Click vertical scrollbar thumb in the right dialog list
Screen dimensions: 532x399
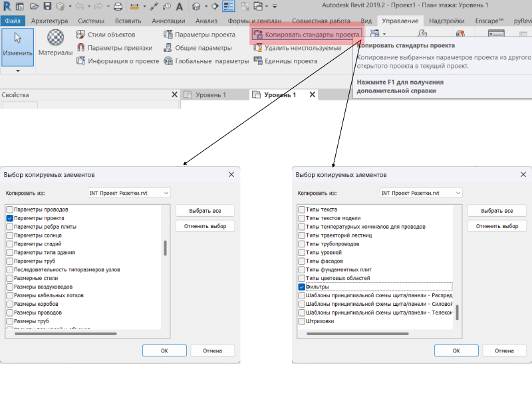tap(457, 313)
